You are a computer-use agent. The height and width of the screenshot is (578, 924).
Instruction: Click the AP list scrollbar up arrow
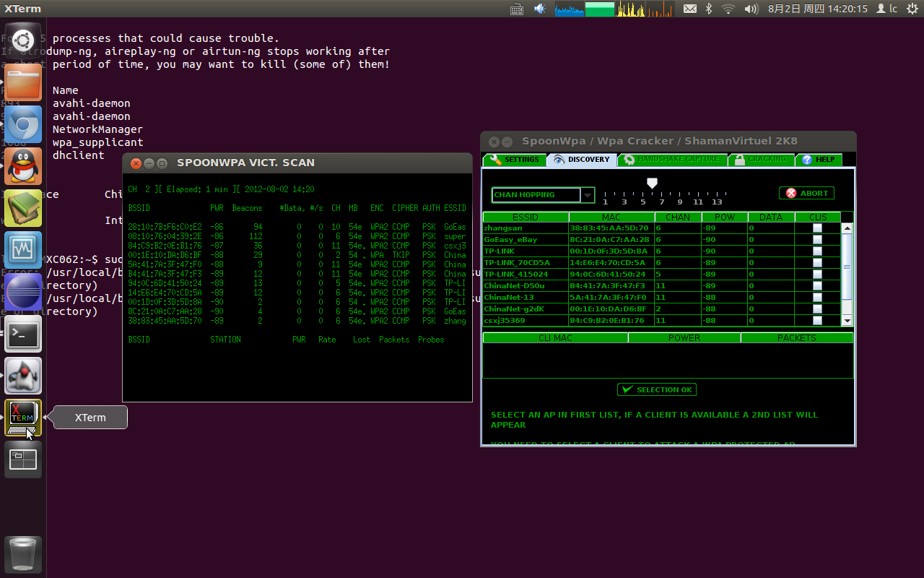(x=847, y=228)
